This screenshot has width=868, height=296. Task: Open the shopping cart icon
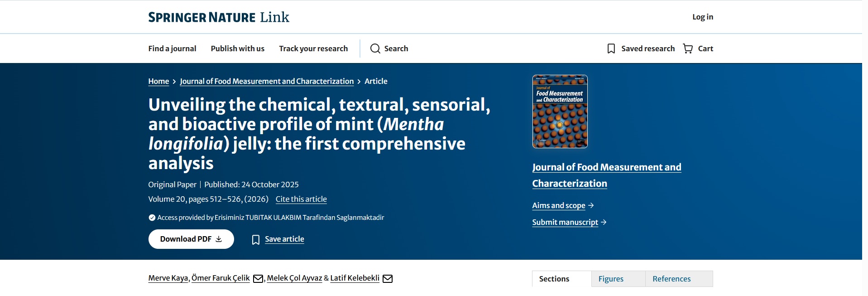(687, 49)
